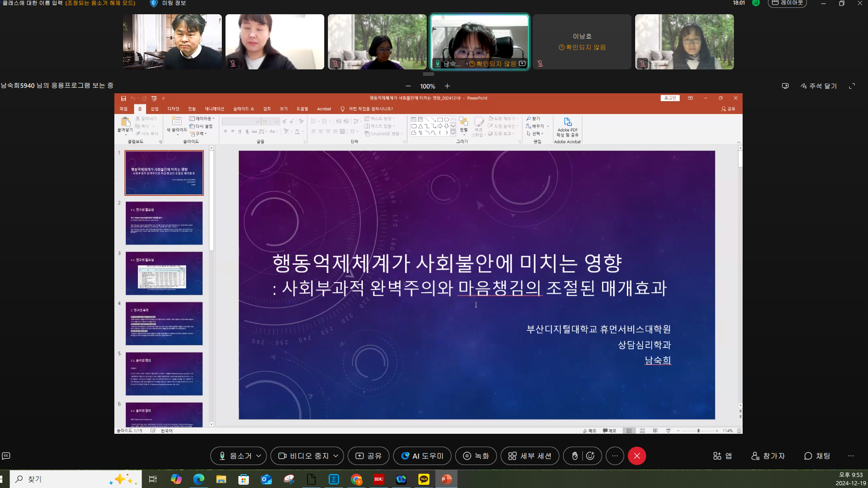Screen dimensions: 868x488
Task: Collapse the PowerPoint ribbon with caret
Action: pyautogui.click(x=739, y=142)
